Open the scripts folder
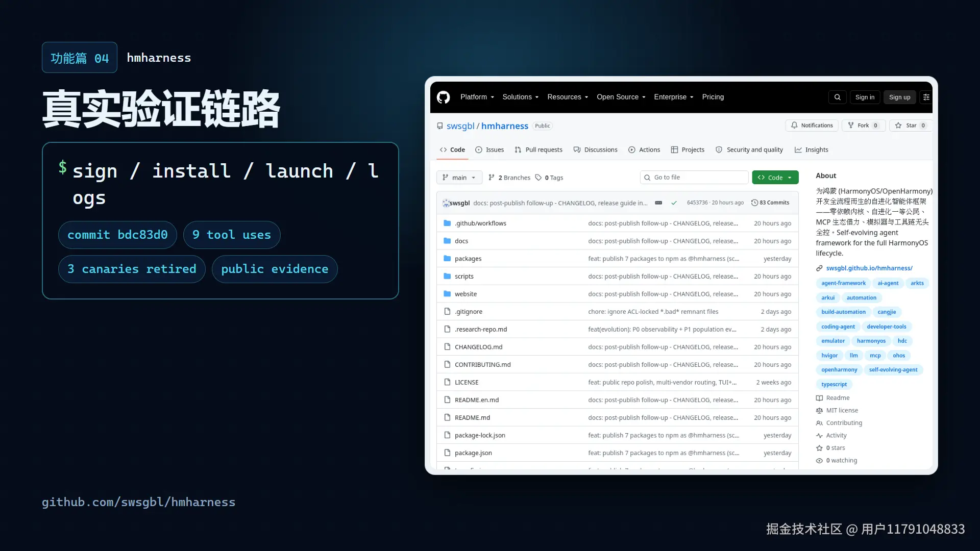 (463, 277)
